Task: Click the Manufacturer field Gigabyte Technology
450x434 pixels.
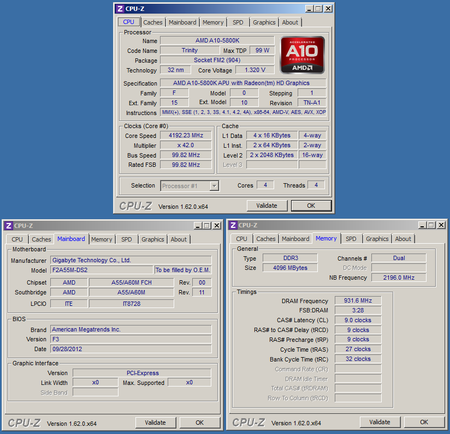Action: [x=131, y=260]
